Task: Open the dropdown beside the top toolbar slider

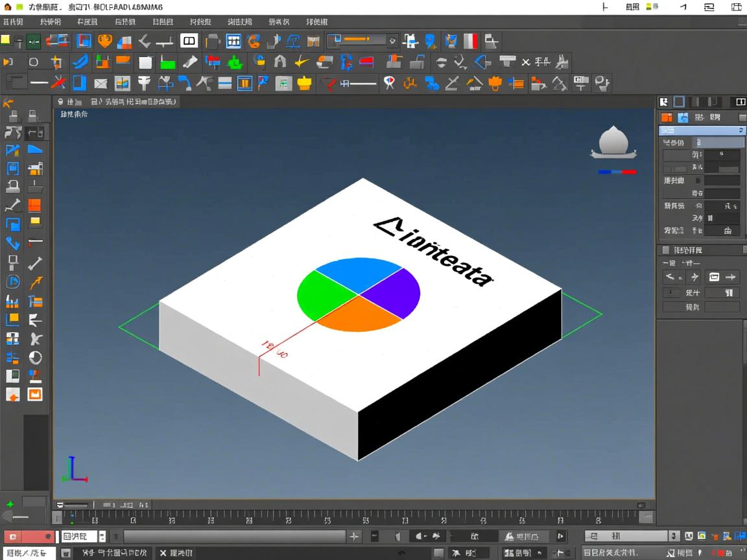Action: coord(392,41)
